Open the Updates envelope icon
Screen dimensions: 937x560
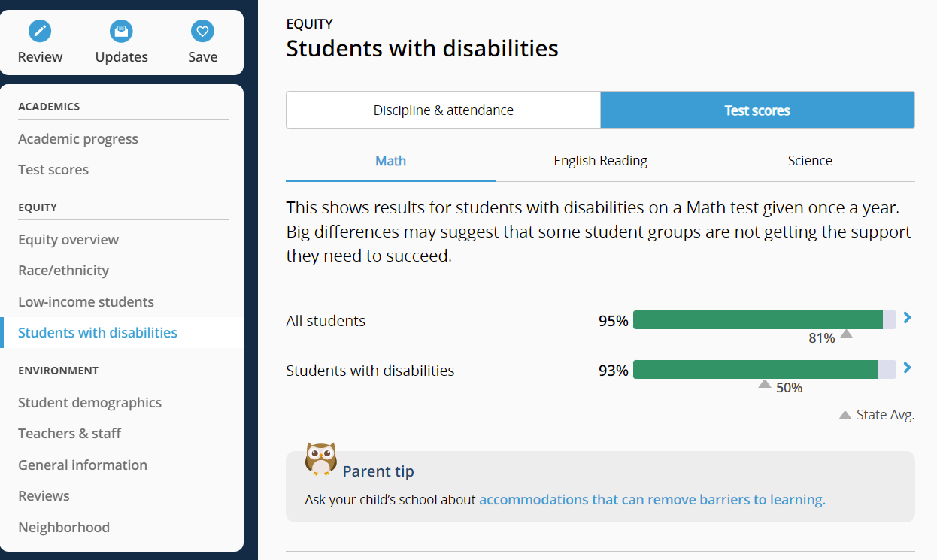pyautogui.click(x=121, y=32)
